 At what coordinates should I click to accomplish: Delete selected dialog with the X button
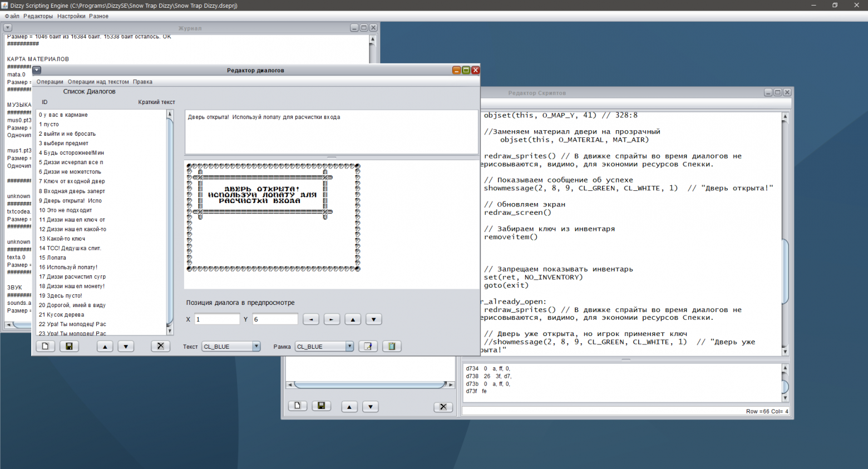160,346
